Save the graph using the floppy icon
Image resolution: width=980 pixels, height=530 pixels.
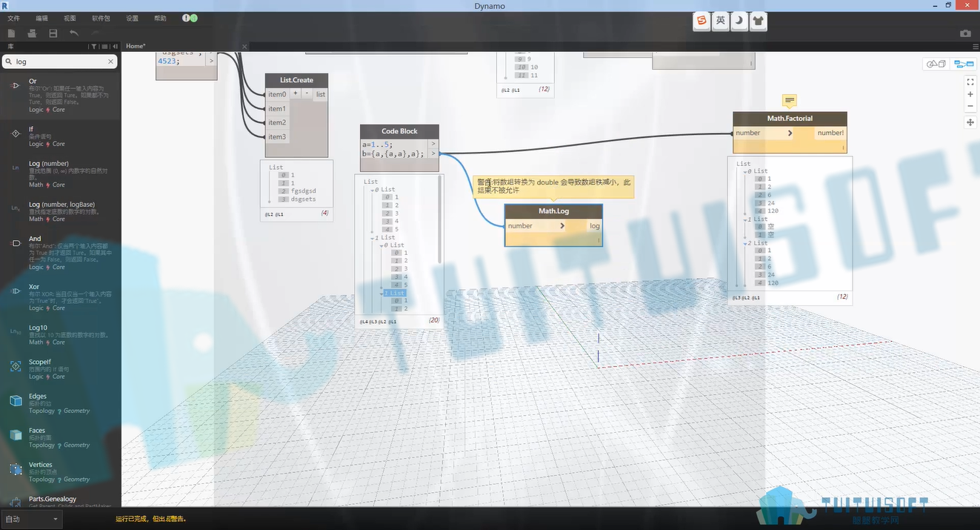point(53,33)
